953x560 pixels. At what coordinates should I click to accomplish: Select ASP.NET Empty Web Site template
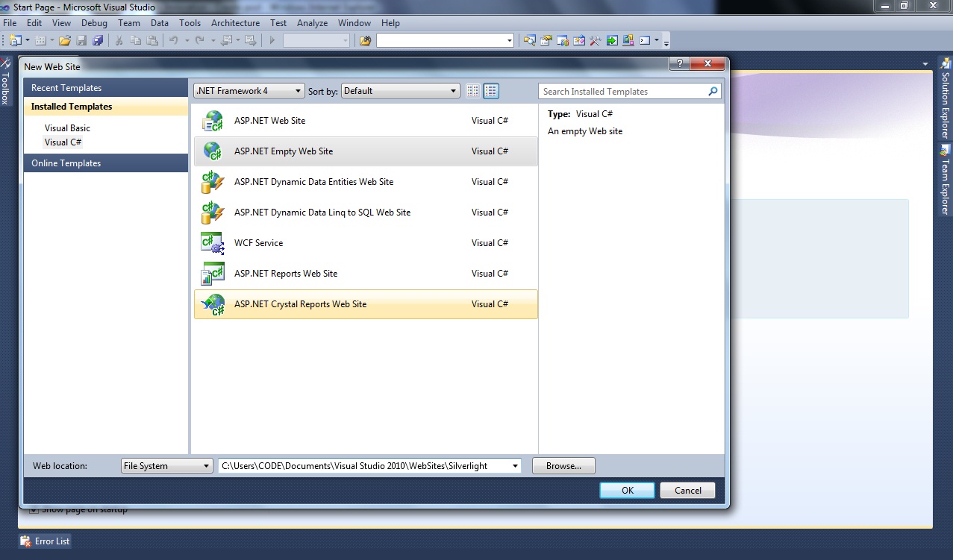[366, 151]
